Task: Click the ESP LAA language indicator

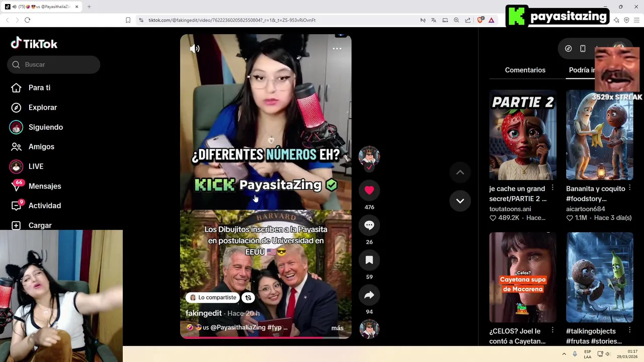Action: [588, 354]
